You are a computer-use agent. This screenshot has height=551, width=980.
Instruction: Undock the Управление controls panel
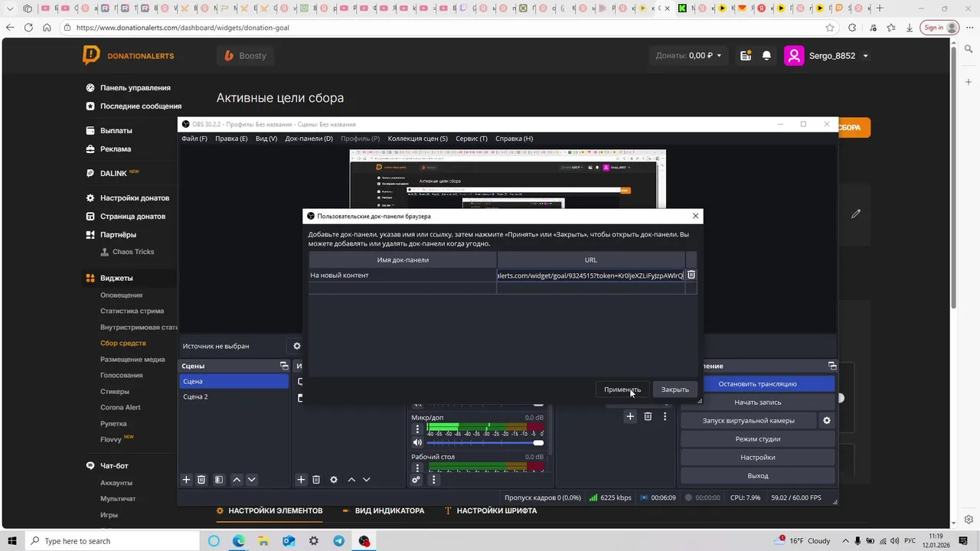coord(832,366)
